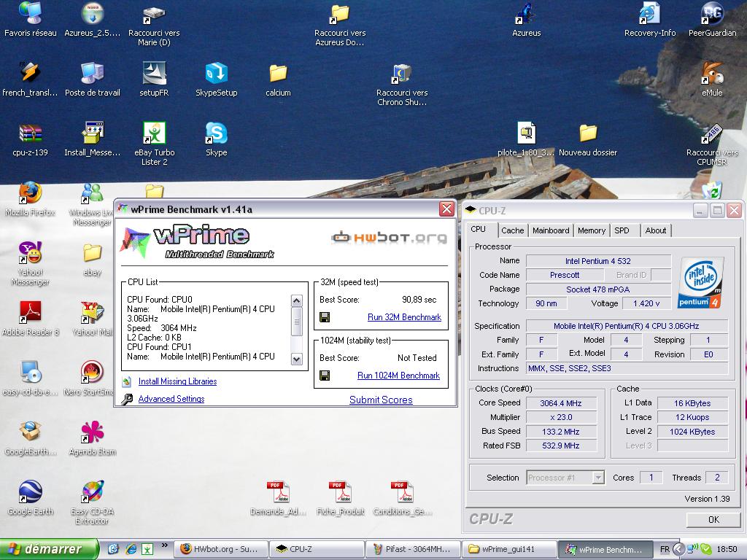The width and height of the screenshot is (747, 560).
Task: Open the Yahoo! Messenger desktop icon
Action: [x=30, y=263]
